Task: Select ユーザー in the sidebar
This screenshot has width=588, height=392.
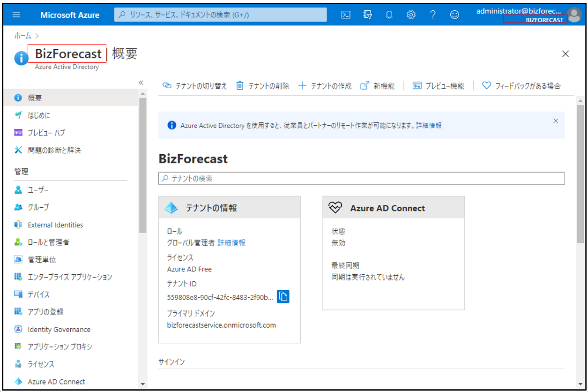Action: (x=38, y=190)
